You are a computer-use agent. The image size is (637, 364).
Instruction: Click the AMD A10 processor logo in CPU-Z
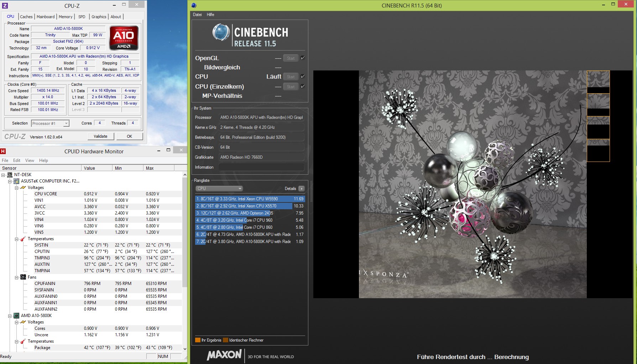124,38
